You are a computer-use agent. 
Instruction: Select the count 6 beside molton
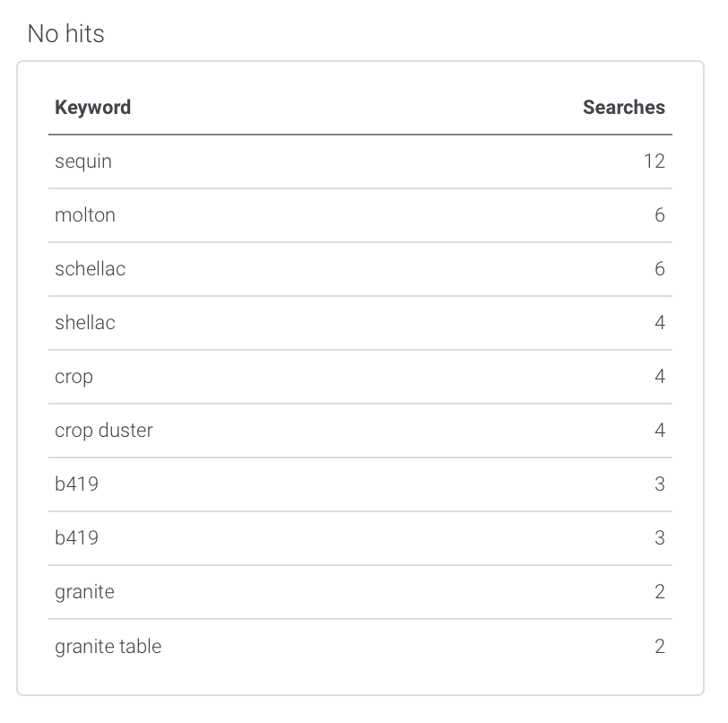[660, 215]
